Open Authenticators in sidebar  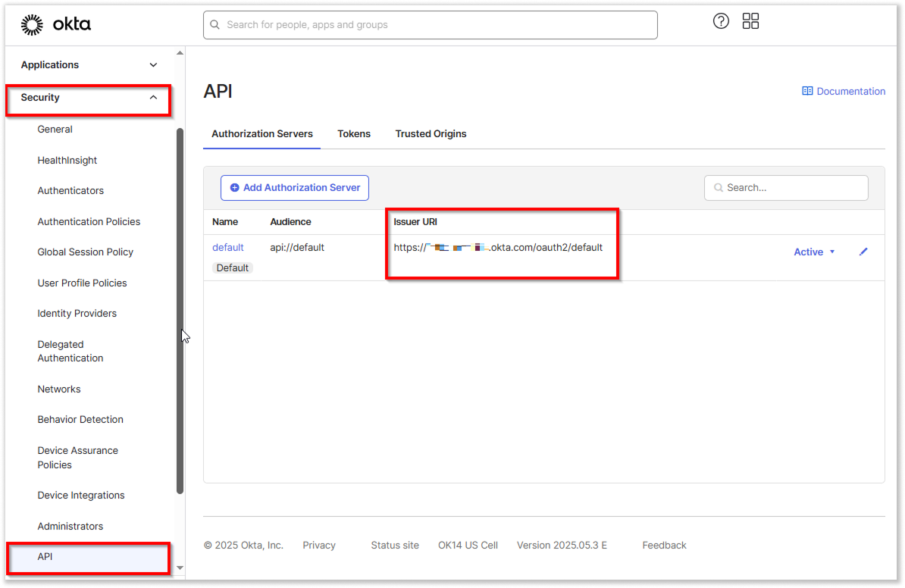coord(70,190)
